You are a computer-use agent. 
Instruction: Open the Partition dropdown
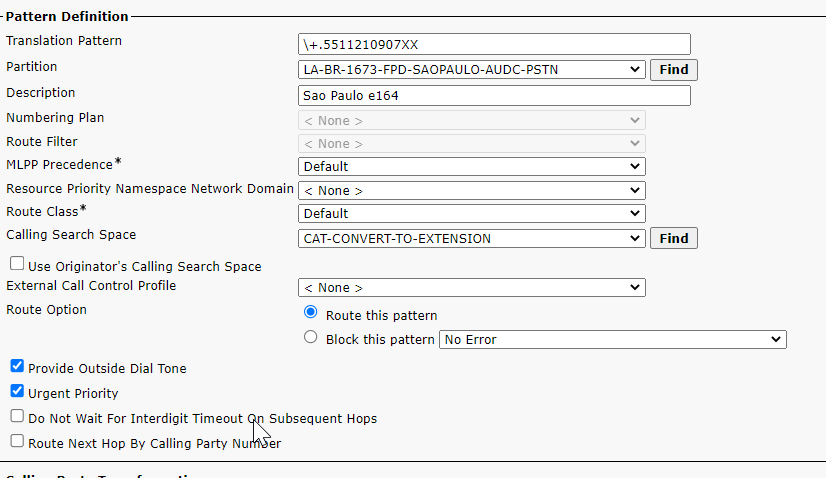pyautogui.click(x=472, y=70)
